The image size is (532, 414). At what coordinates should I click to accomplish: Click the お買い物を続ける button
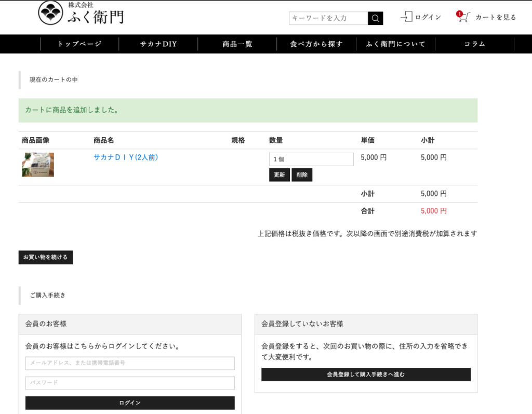[46, 257]
